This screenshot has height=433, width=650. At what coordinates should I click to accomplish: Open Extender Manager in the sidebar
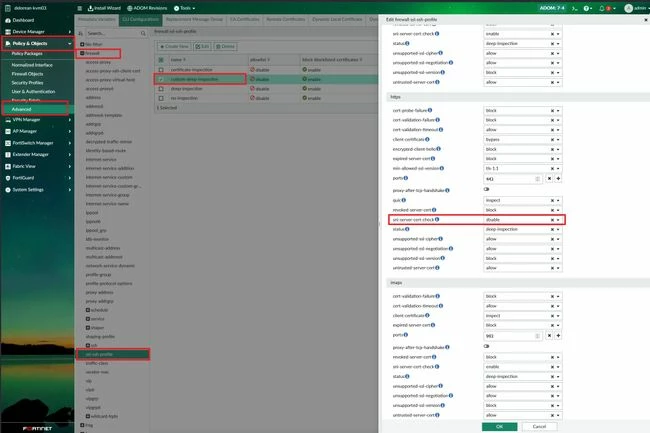click(x=30, y=154)
